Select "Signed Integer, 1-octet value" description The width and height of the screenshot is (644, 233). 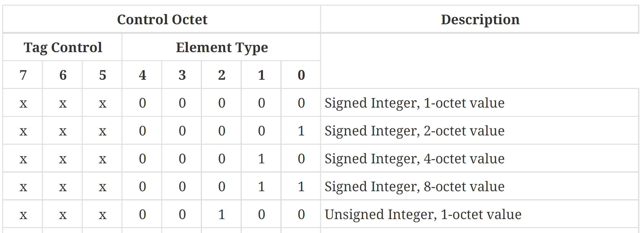click(x=414, y=103)
